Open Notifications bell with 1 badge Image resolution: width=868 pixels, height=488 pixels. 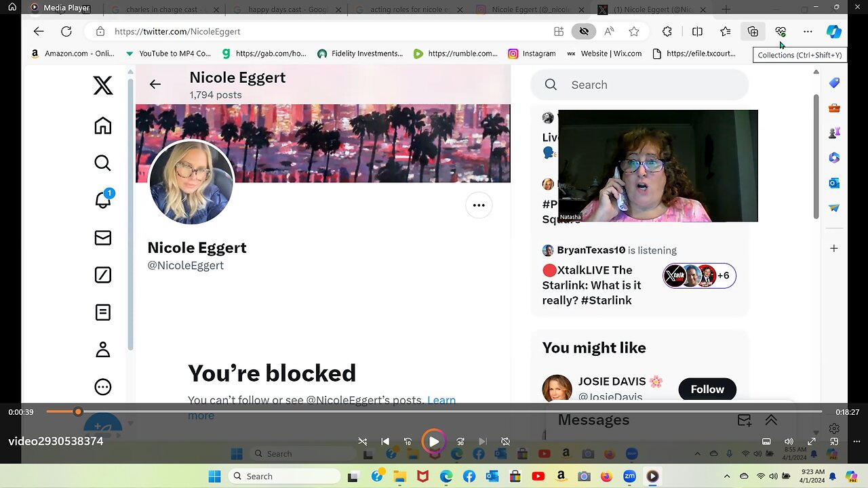coord(103,199)
